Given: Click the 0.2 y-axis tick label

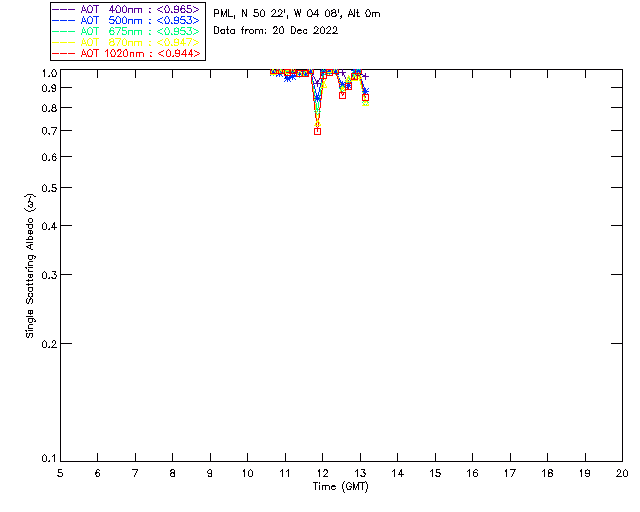Looking at the screenshot, I should 49,344.
